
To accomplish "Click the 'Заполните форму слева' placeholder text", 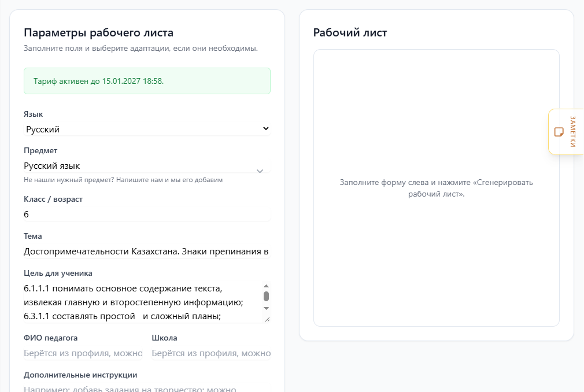I will pos(436,188).
